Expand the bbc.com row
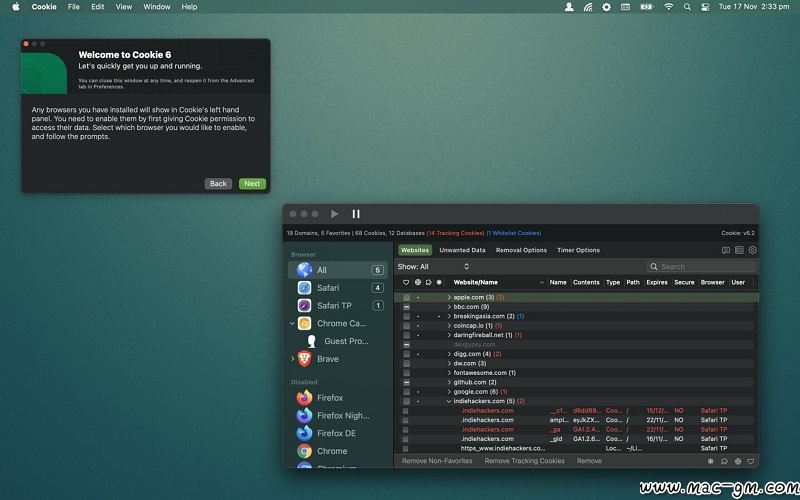The width and height of the screenshot is (800, 500). click(x=449, y=307)
